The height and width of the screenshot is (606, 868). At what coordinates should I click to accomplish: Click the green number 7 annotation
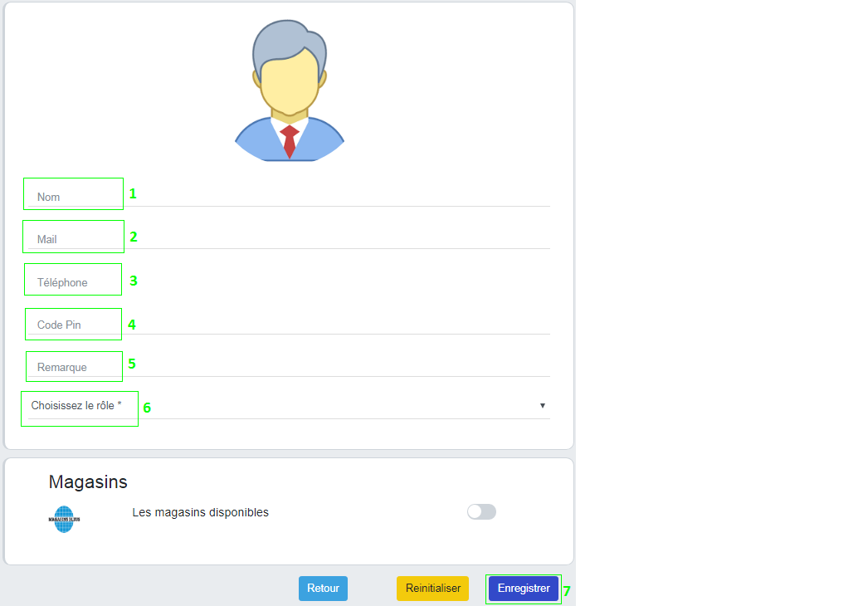pos(567,591)
